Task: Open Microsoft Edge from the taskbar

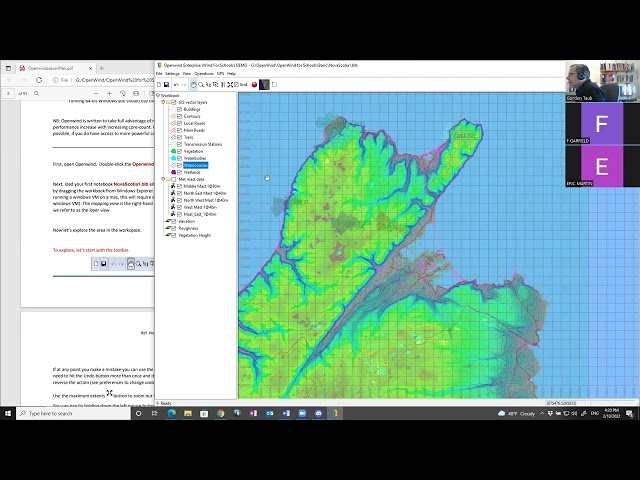Action: coord(171,413)
